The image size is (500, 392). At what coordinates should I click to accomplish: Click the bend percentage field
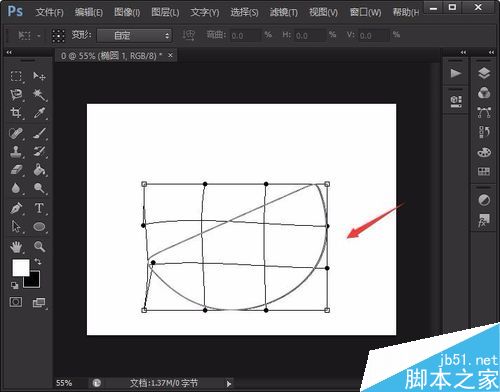(245, 35)
